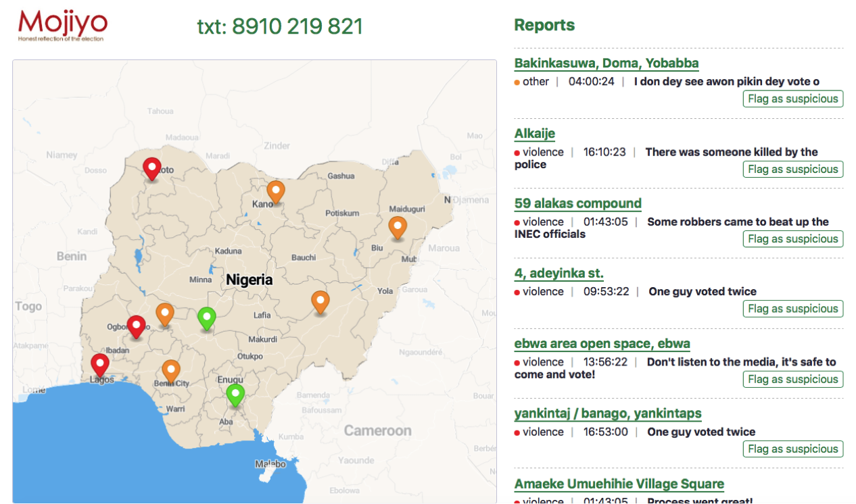Open the 59 alakas compound report
This screenshot has width=856, height=504.
[578, 203]
